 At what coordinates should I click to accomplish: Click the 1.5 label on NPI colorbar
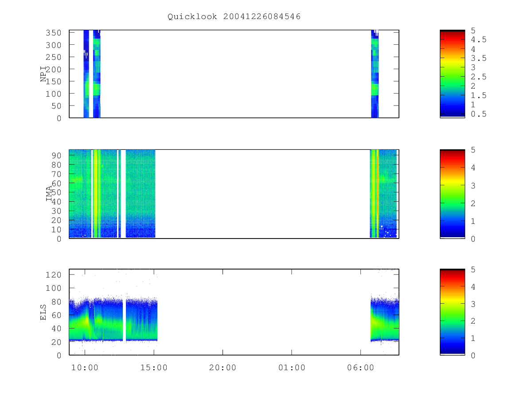pos(478,96)
